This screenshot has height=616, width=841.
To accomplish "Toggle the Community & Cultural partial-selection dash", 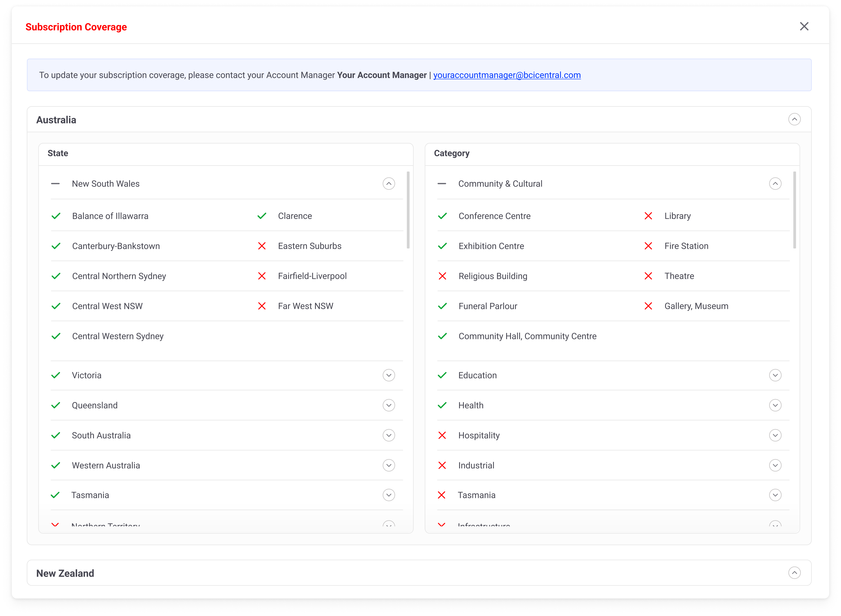I will click(x=442, y=184).
